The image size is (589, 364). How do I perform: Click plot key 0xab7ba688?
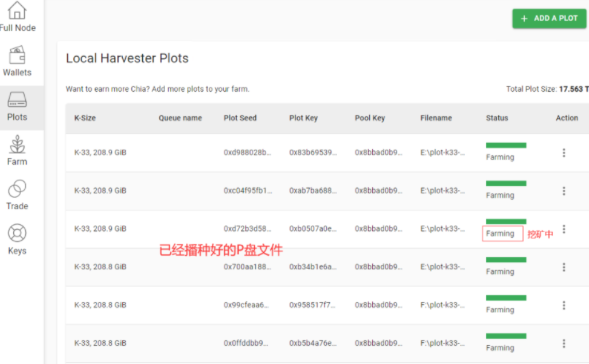[313, 191]
